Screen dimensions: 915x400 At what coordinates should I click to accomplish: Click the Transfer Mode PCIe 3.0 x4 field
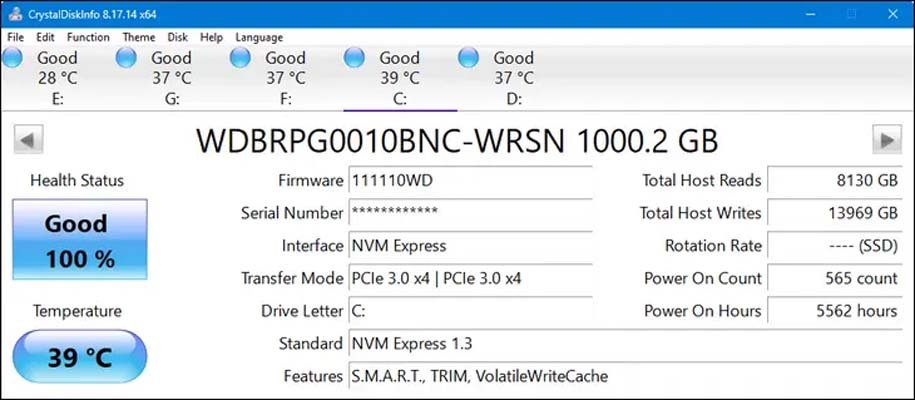470,278
